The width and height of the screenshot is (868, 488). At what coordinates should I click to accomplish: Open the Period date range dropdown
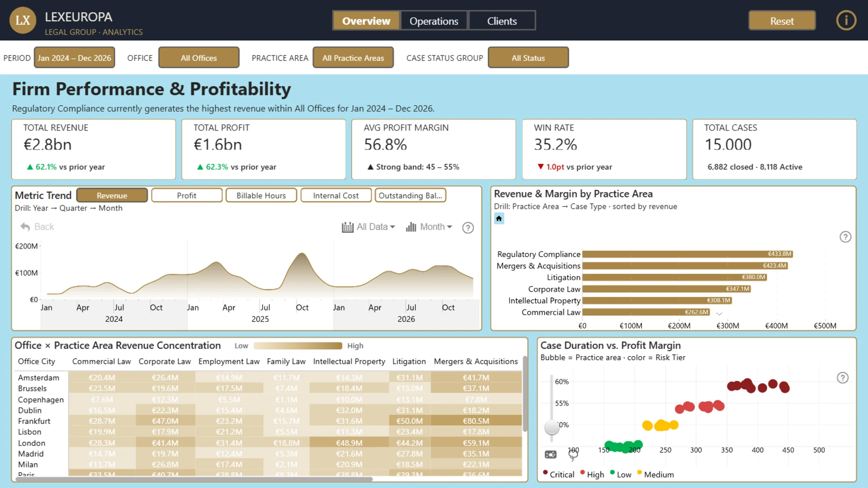click(x=75, y=58)
